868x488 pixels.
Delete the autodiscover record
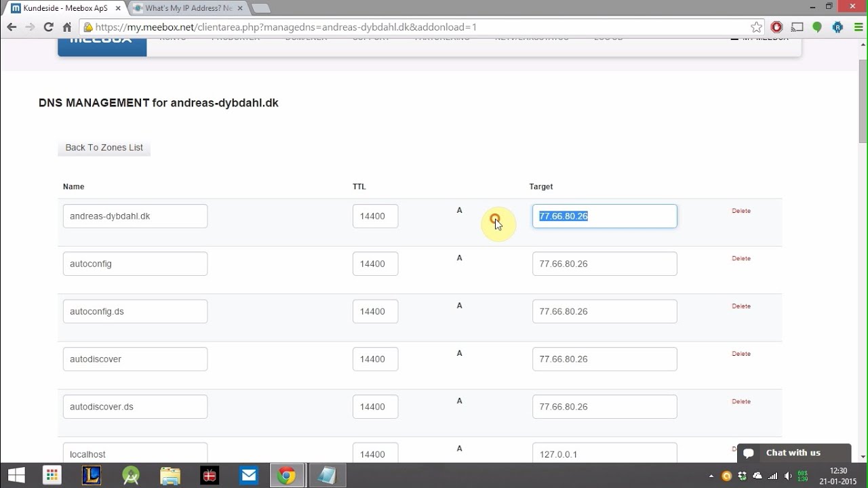point(741,354)
